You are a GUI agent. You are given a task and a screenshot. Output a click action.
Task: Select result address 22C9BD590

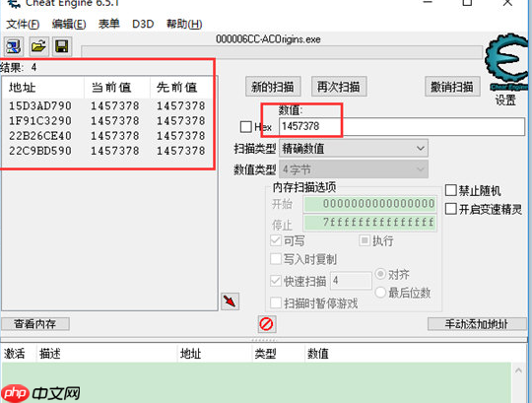pos(40,151)
